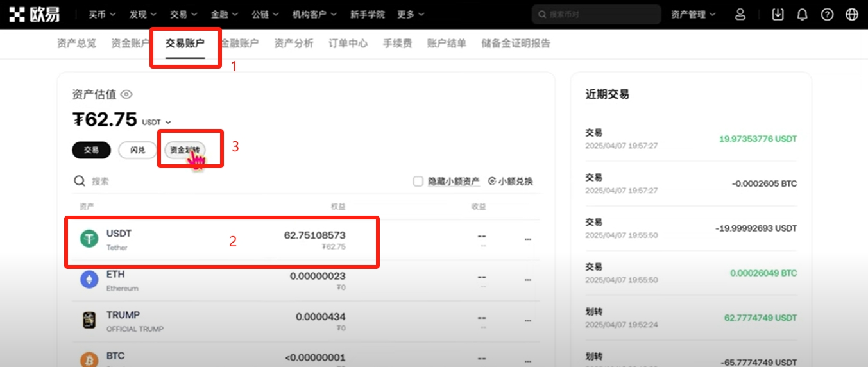868x367 pixels.
Task: Open three-dot menu for USDT row
Action: pyautogui.click(x=528, y=239)
